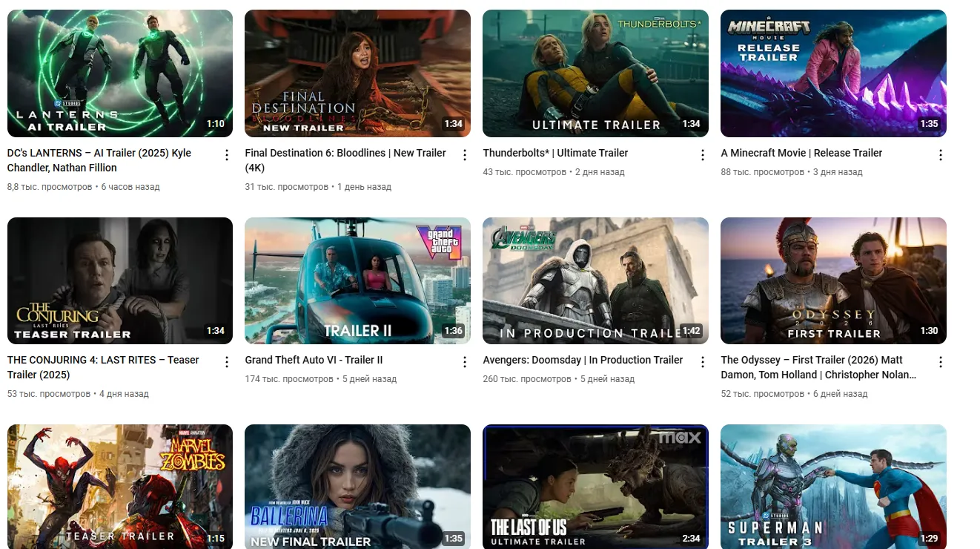980x549 pixels.
Task: Open title link DC's LANTERNS – AI Trailer (2025)
Action: point(99,160)
